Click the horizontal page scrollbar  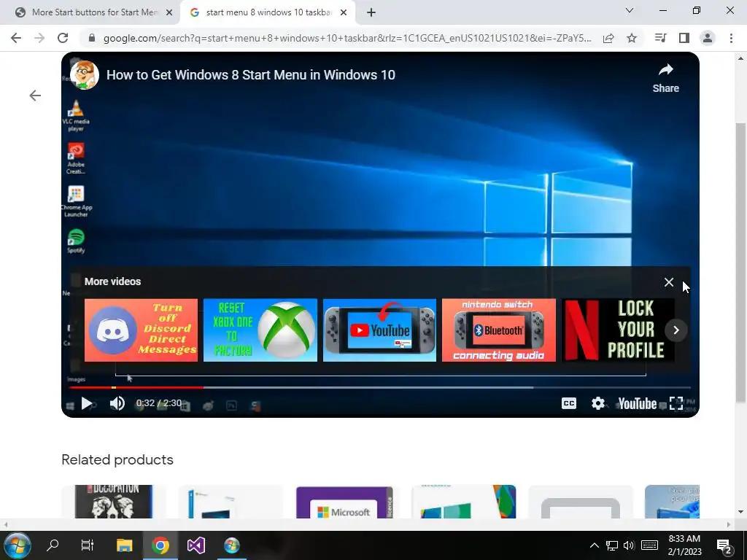[x=367, y=525]
